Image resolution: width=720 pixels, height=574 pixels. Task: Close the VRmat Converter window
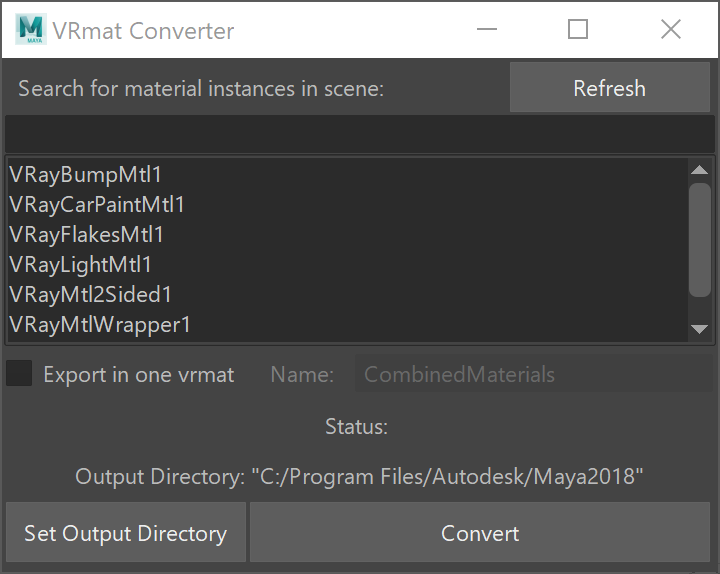[x=670, y=29]
